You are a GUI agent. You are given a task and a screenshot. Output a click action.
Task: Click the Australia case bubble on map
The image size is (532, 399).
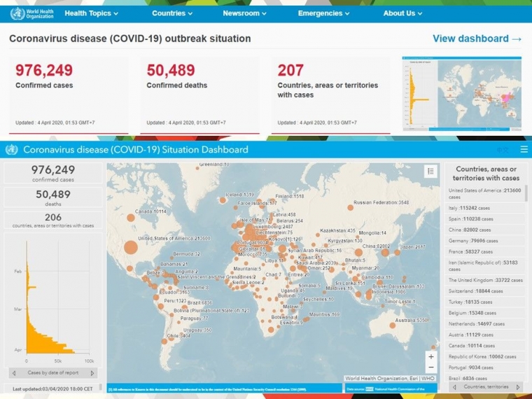pos(392,325)
